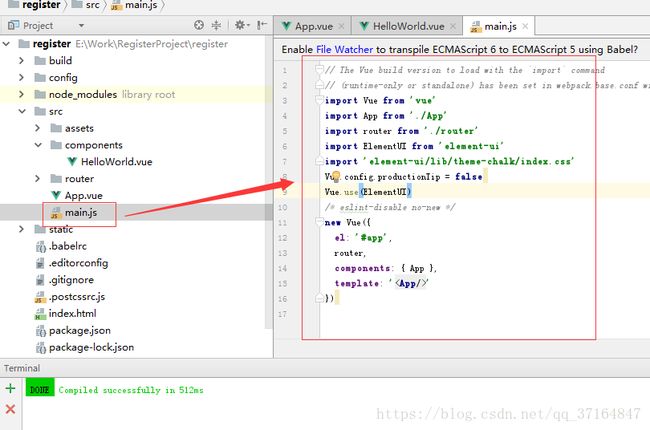
Task: Select main.js in project tree
Action: click(x=80, y=212)
